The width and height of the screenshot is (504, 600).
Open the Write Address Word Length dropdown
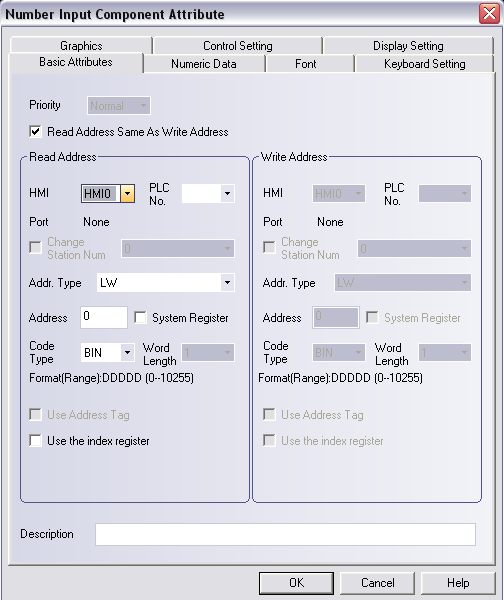(445, 352)
